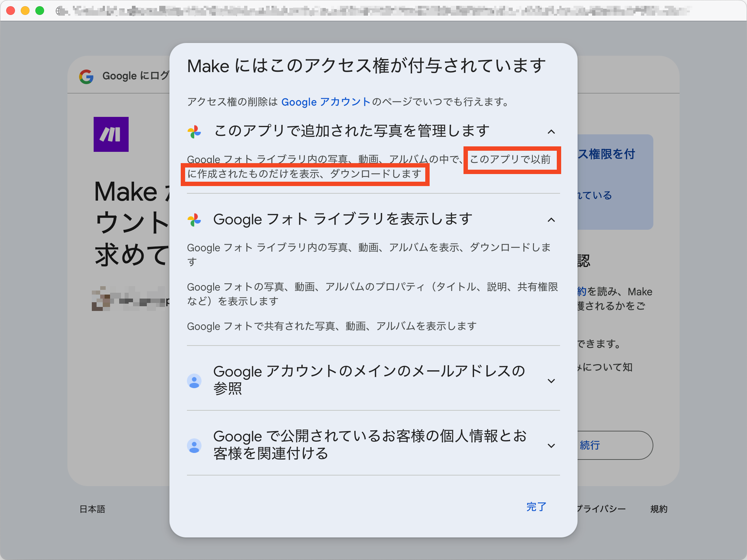Open the Google アカウント link
Image resolution: width=747 pixels, height=560 pixels.
click(326, 102)
